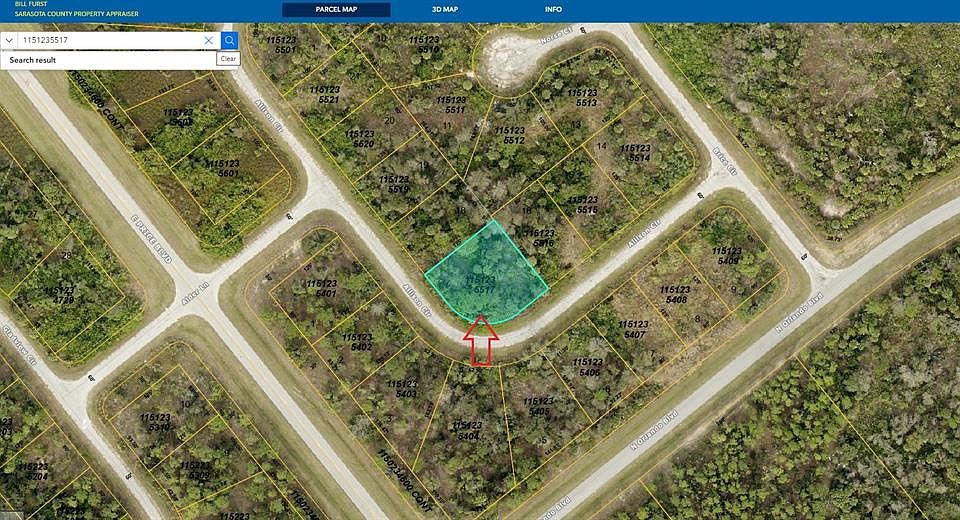Viewport: 960px width, 520px height.
Task: Click the Bill Furst Property Appraiser title
Action: point(77,9)
